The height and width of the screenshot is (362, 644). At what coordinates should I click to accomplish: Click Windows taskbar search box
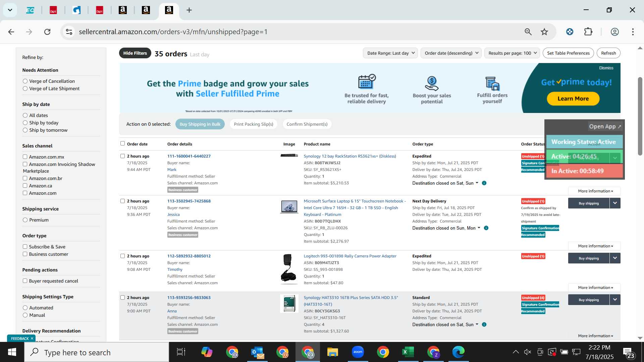pyautogui.click(x=97, y=352)
